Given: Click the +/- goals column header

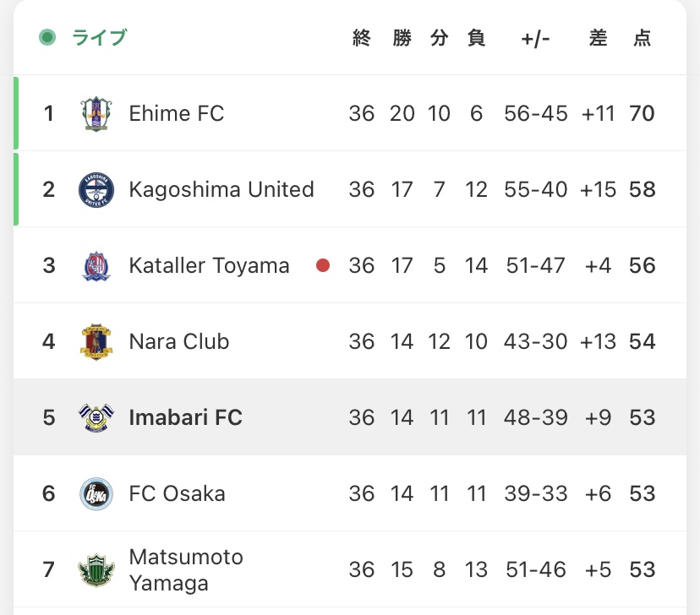Looking at the screenshot, I should 535,38.
